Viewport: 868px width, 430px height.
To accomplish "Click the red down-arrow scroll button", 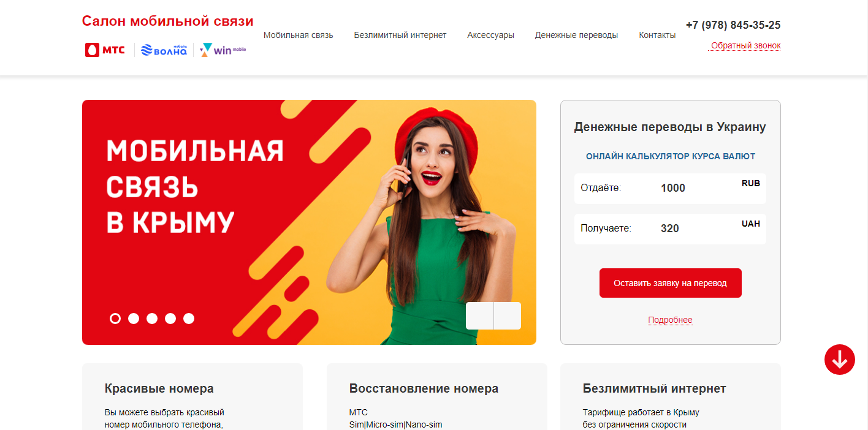I will 840,360.
